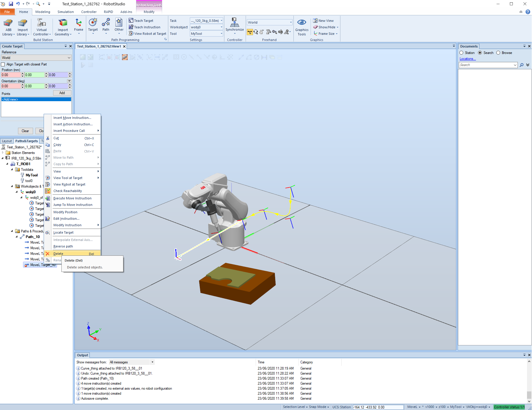Click the Add button for points
The width and height of the screenshot is (532, 410).
[62, 93]
